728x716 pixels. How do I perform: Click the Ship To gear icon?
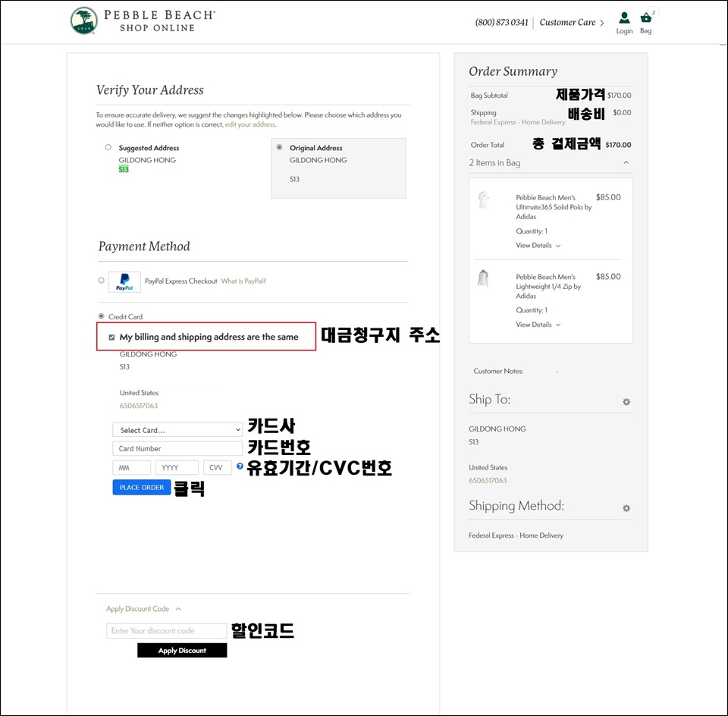[x=626, y=402]
